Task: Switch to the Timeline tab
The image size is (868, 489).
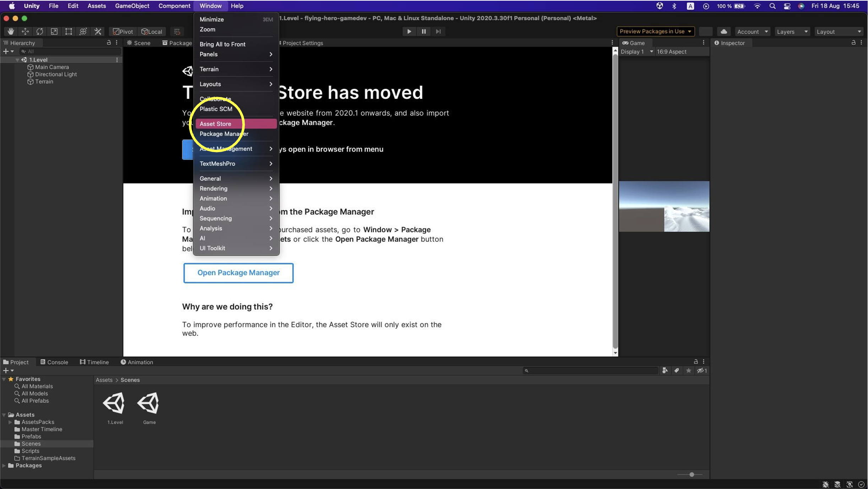Action: point(94,362)
